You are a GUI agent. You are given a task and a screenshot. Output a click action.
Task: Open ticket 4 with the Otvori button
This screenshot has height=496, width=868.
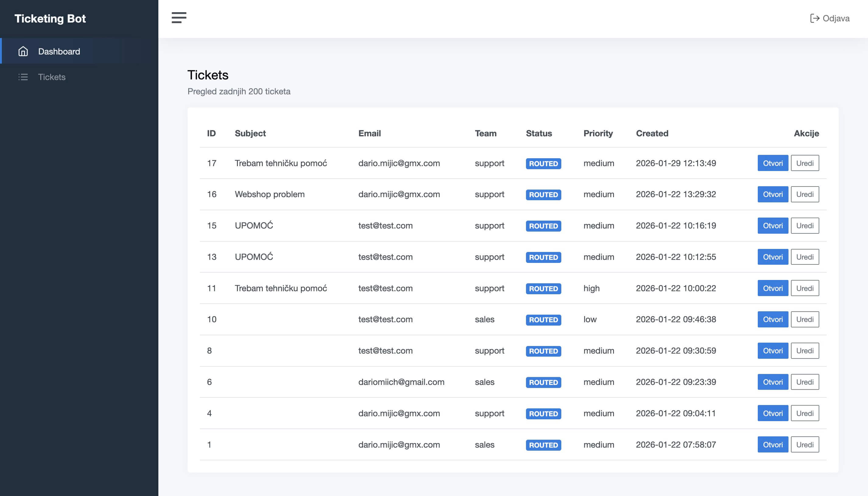pyautogui.click(x=773, y=413)
